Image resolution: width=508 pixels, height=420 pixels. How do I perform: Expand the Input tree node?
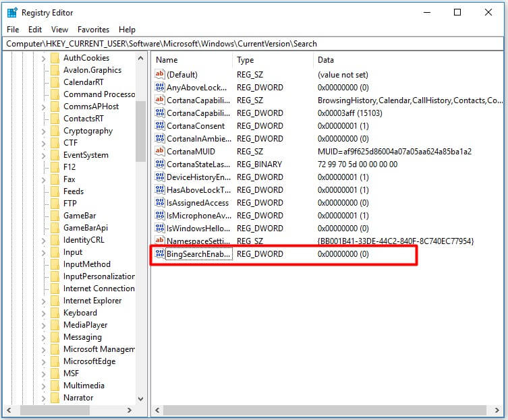tap(43, 253)
